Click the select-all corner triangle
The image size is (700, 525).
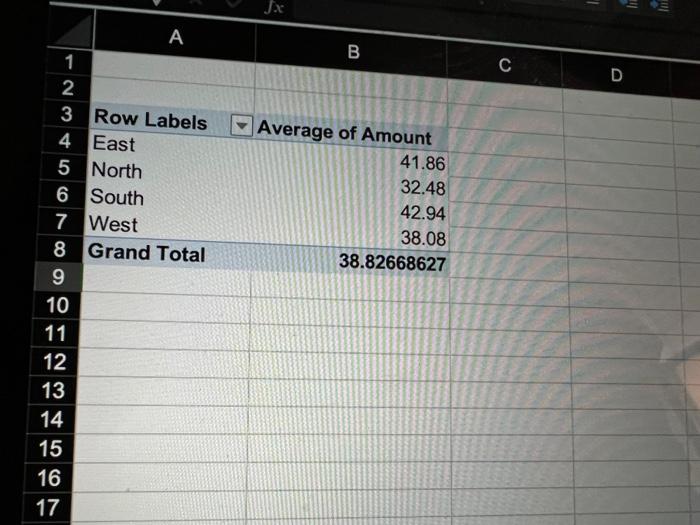click(71, 29)
